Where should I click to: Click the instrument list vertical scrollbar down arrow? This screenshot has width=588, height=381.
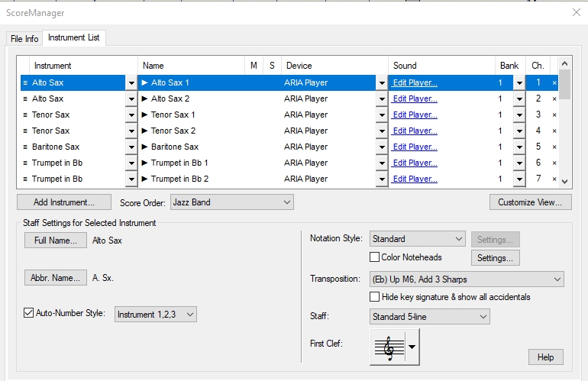pyautogui.click(x=565, y=181)
